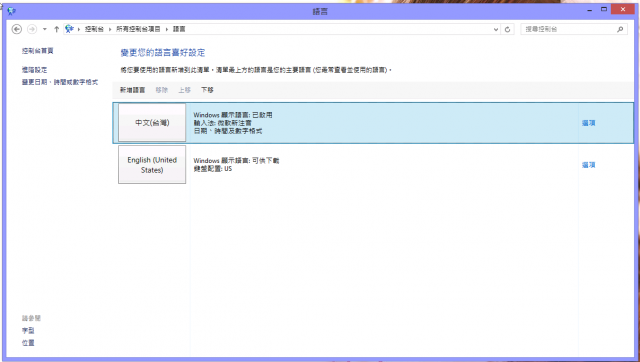Screen dimensions: 640x362
Task: Open 選項 for 中文(台灣)
Action: [x=589, y=123]
